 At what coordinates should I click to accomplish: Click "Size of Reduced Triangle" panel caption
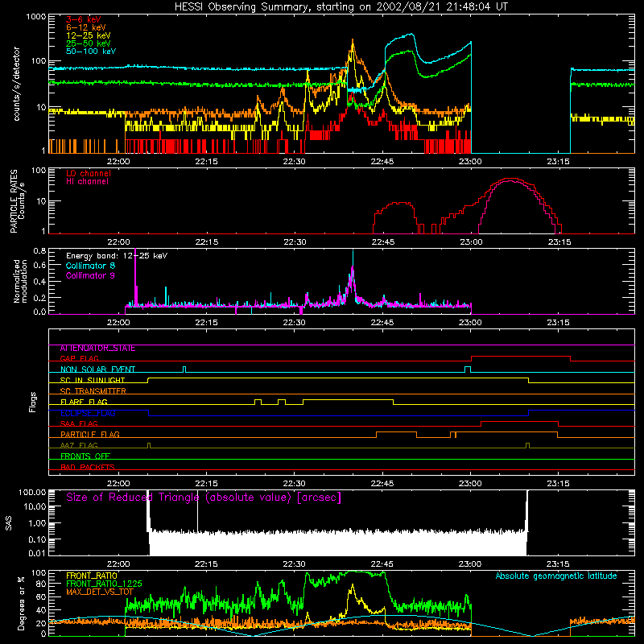point(204,497)
